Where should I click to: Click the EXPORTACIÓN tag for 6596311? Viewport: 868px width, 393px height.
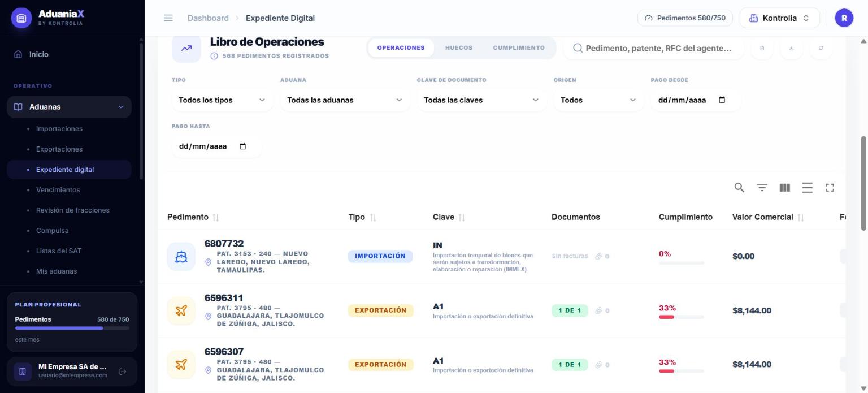pyautogui.click(x=381, y=310)
